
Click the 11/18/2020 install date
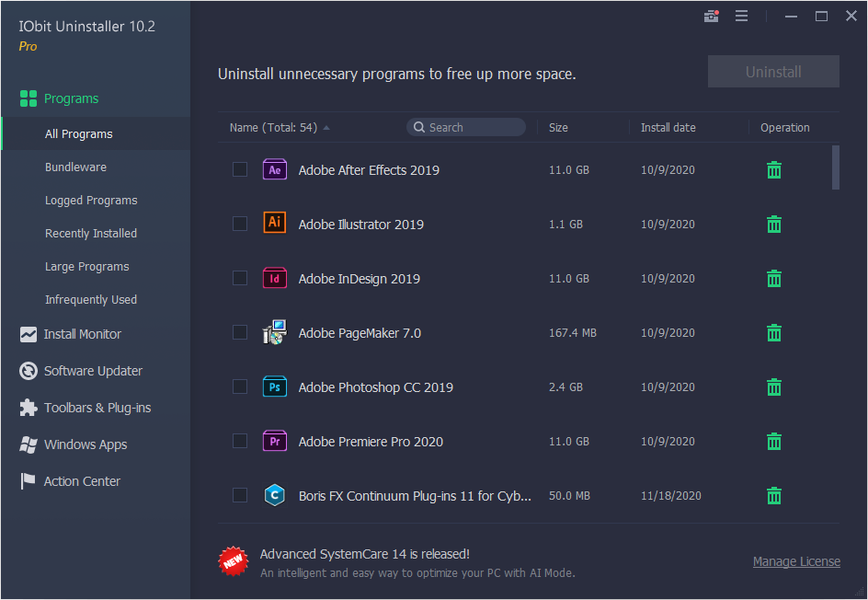[x=671, y=496]
